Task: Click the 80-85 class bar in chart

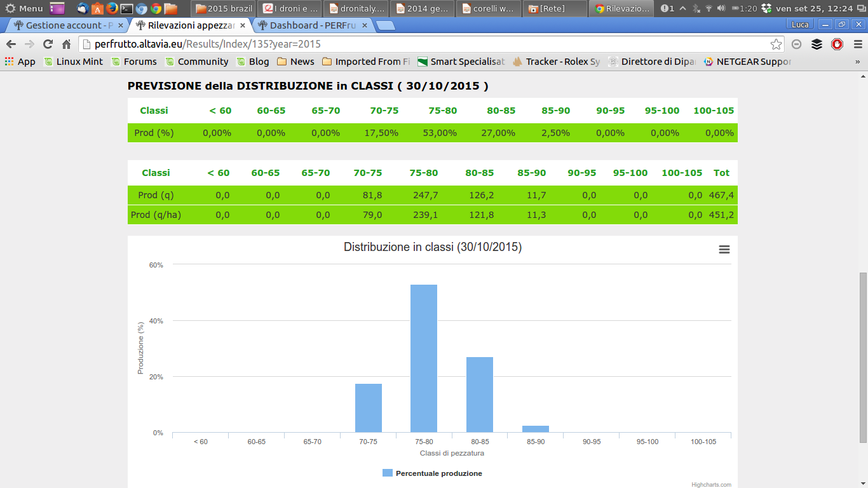Action: (x=480, y=395)
